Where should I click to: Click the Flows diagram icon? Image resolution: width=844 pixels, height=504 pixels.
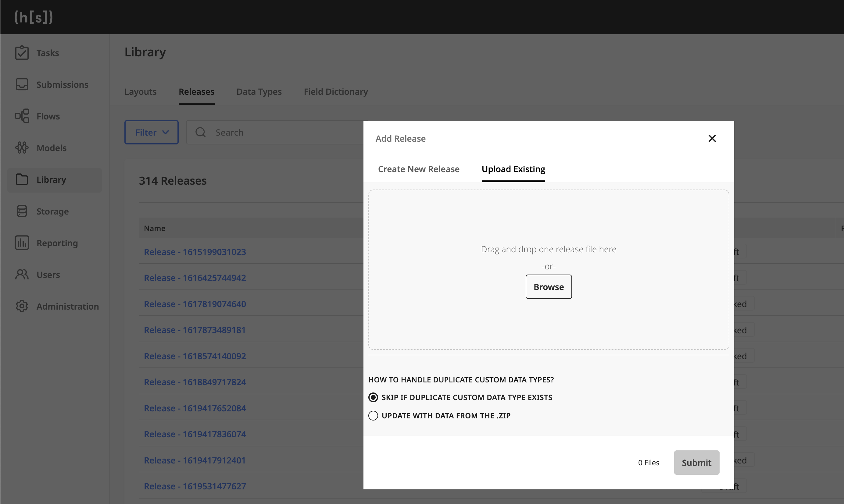[x=22, y=116]
